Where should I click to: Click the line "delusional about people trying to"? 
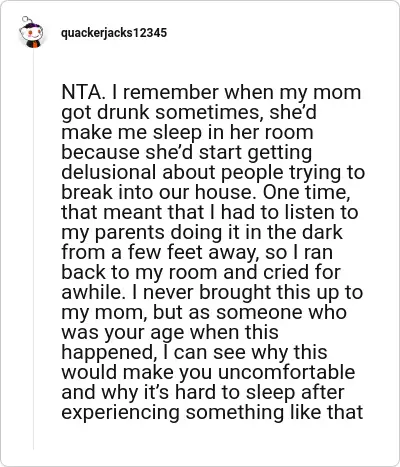[213, 172]
